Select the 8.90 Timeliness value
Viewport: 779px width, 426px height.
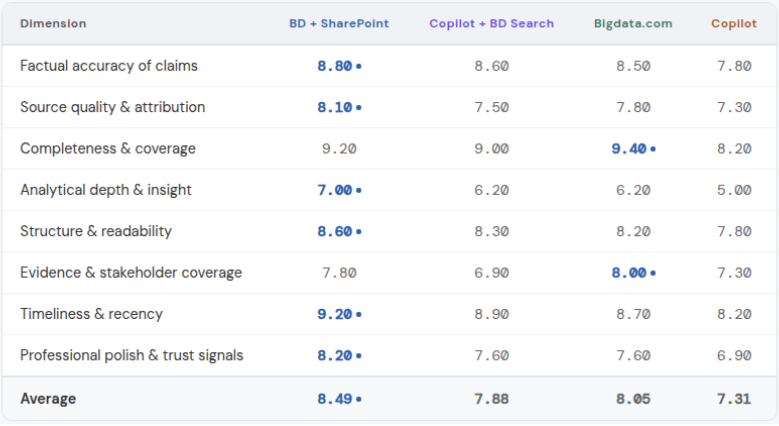click(x=491, y=314)
